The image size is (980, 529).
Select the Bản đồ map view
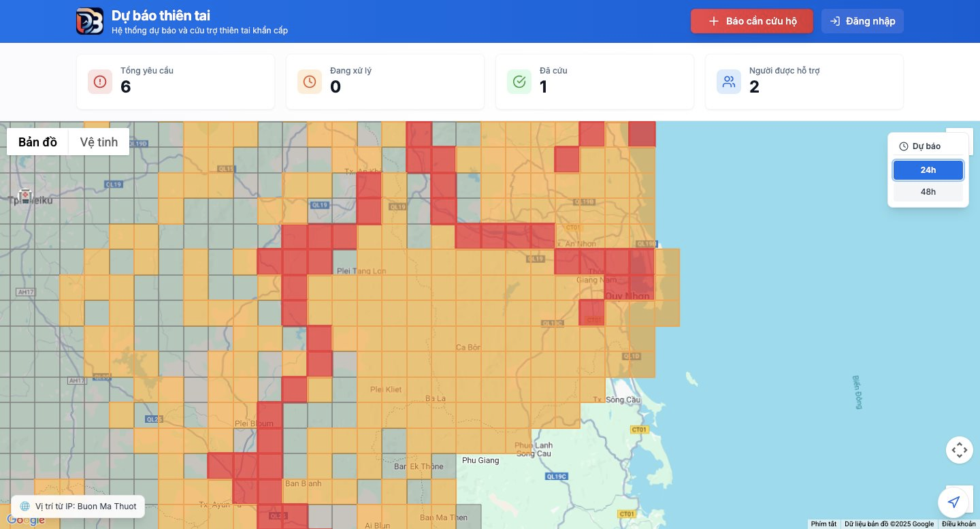pyautogui.click(x=38, y=142)
